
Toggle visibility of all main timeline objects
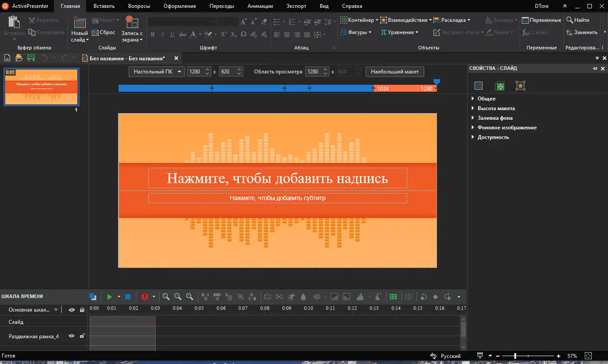72,310
